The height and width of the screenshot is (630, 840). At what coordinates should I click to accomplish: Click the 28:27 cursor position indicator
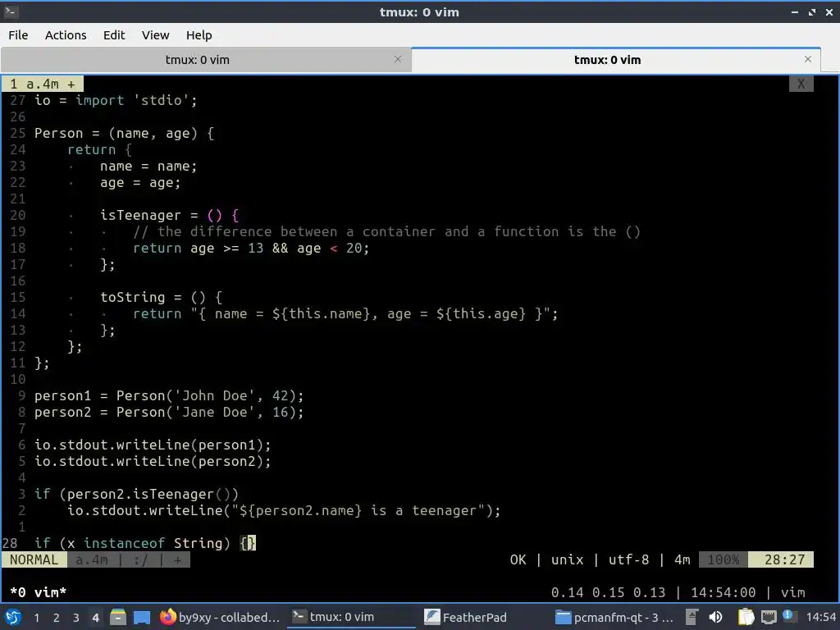pyautogui.click(x=782, y=559)
